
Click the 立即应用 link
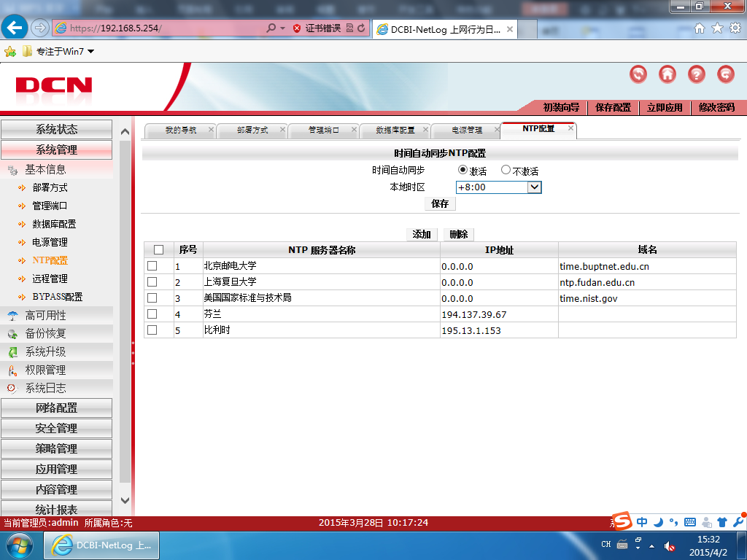click(x=665, y=108)
